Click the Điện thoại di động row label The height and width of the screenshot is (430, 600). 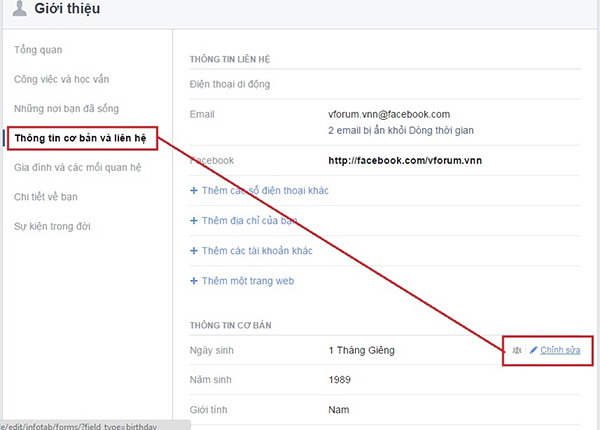[230, 84]
